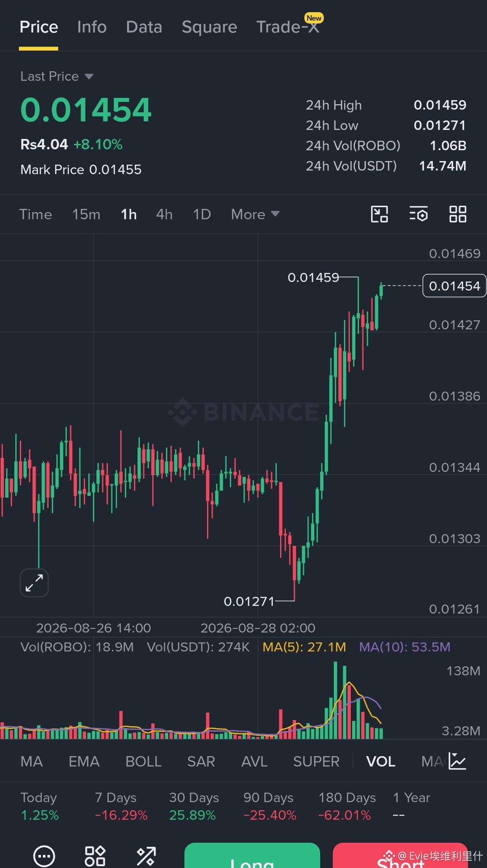Select the 15m chart interval
The width and height of the screenshot is (487, 868).
click(86, 214)
